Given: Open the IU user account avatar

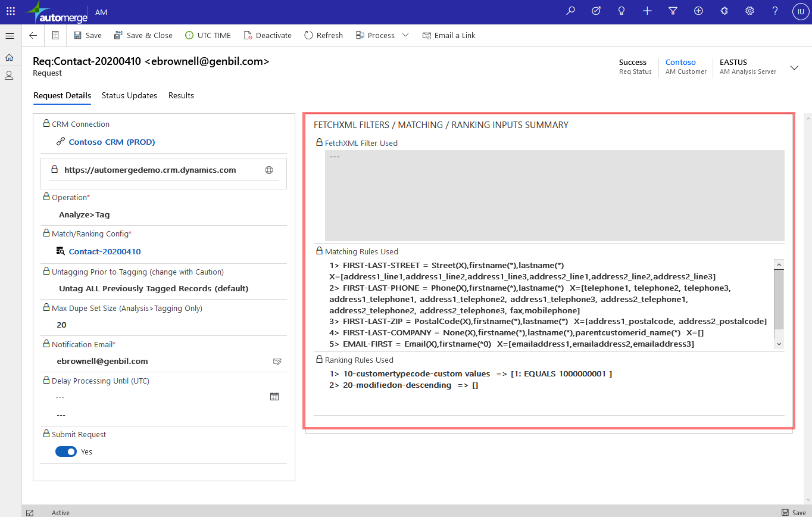Looking at the screenshot, I should pos(800,11).
